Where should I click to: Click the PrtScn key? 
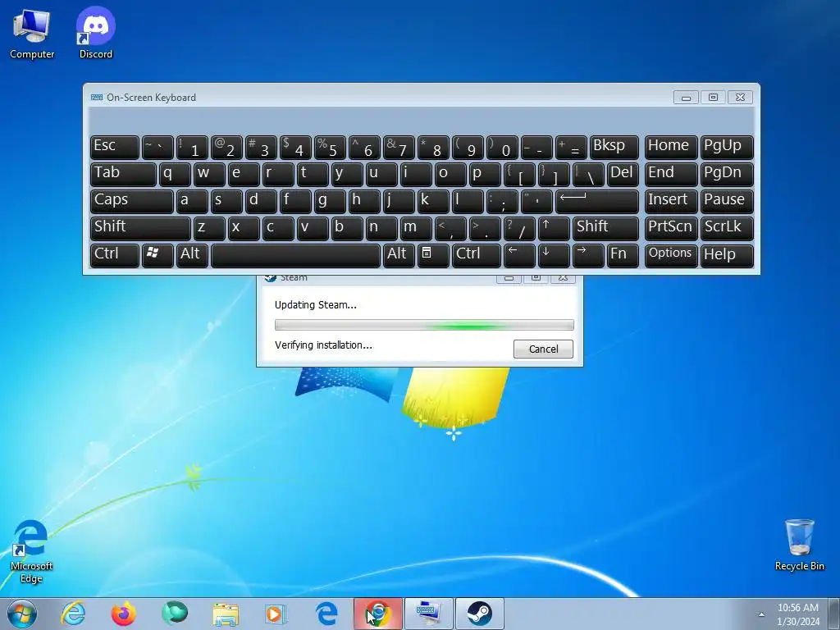pyautogui.click(x=671, y=228)
